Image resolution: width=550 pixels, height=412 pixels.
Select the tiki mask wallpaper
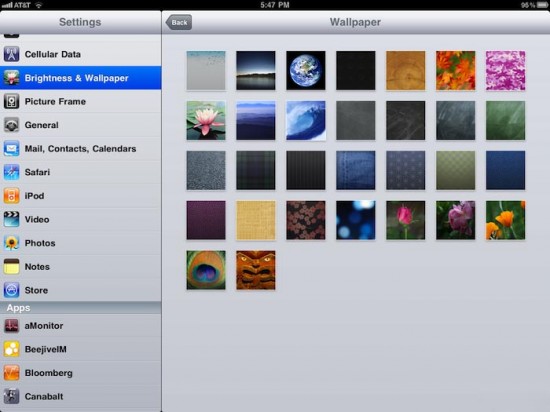[x=256, y=270]
